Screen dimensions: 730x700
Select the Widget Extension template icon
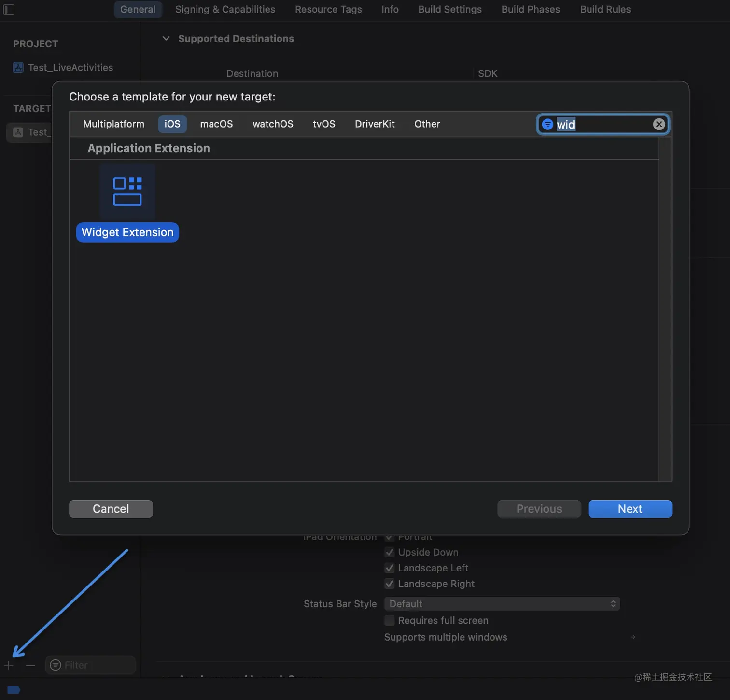pyautogui.click(x=127, y=192)
